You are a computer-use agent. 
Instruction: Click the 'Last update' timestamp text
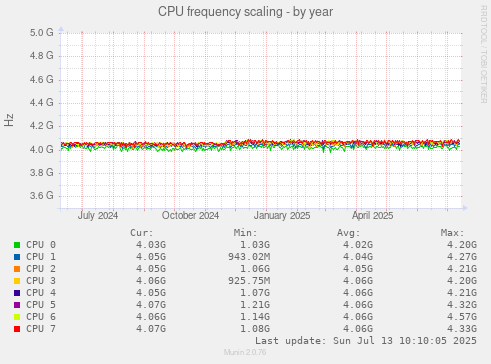[x=366, y=341]
